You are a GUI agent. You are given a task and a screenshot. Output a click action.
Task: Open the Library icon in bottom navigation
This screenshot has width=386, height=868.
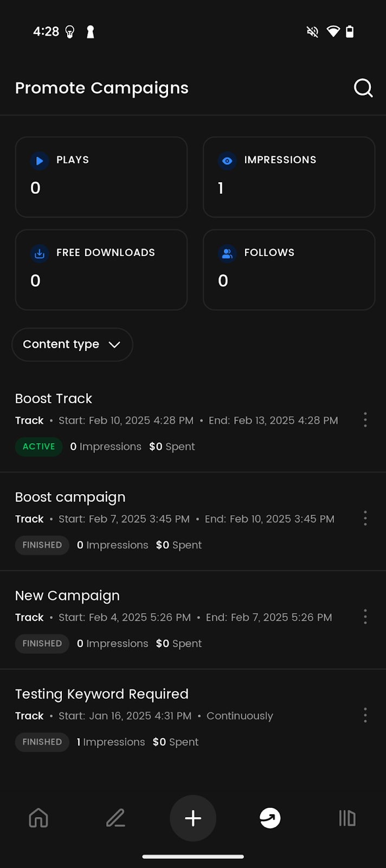tap(347, 818)
